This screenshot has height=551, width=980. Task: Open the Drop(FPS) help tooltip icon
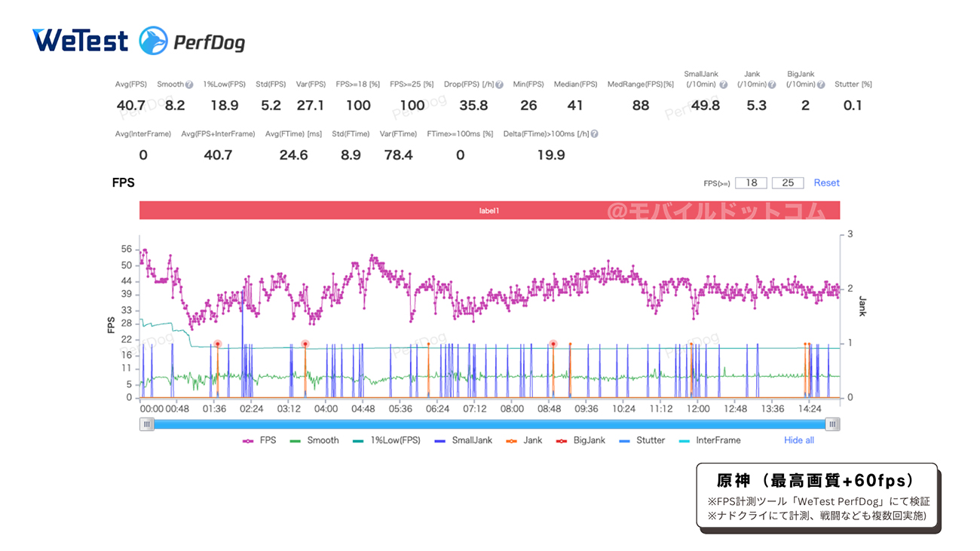coord(499,85)
